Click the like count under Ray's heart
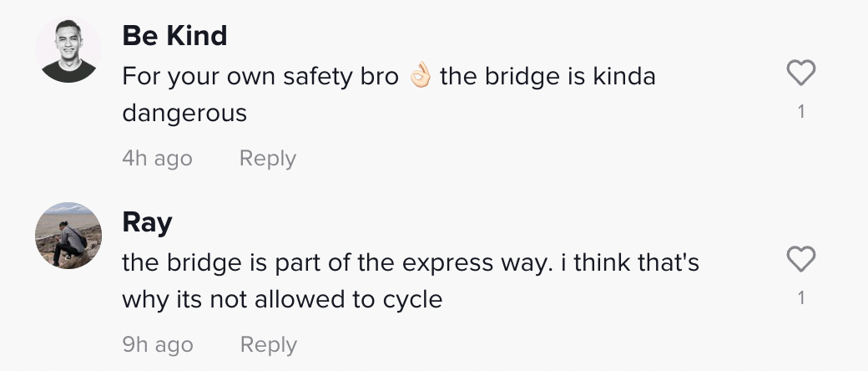The image size is (868, 371). pyautogui.click(x=801, y=297)
